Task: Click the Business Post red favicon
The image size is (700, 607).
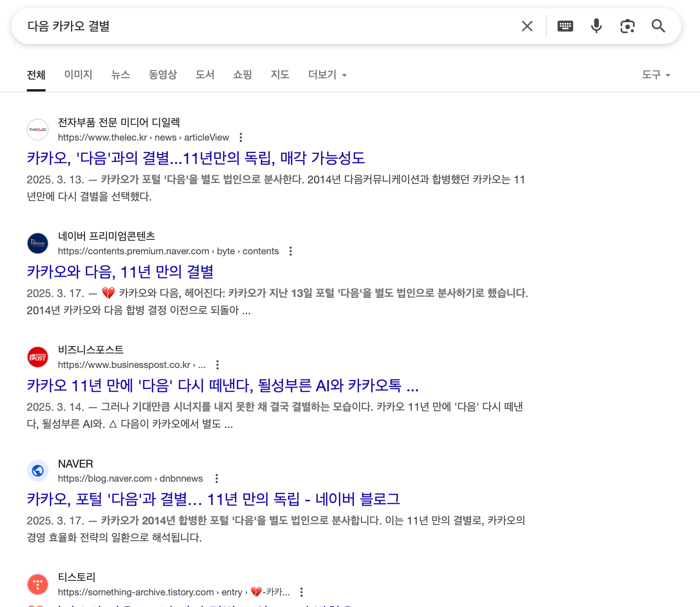Action: point(38,357)
